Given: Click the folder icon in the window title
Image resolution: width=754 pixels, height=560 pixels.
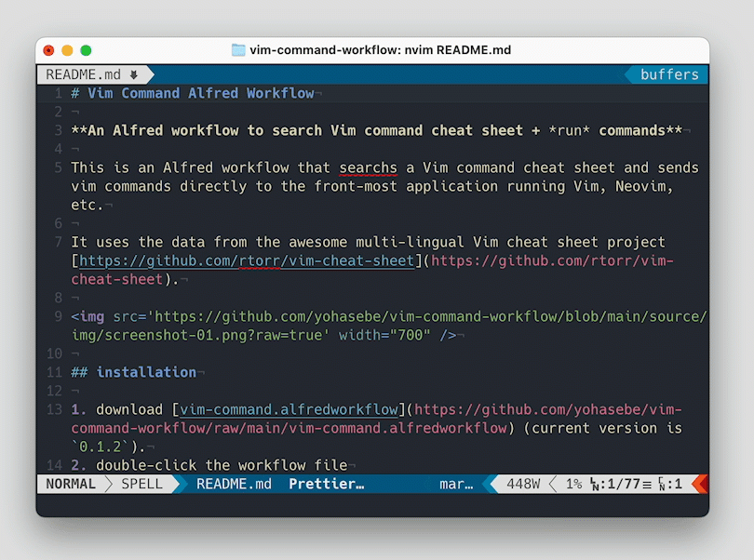Looking at the screenshot, I should (238, 50).
